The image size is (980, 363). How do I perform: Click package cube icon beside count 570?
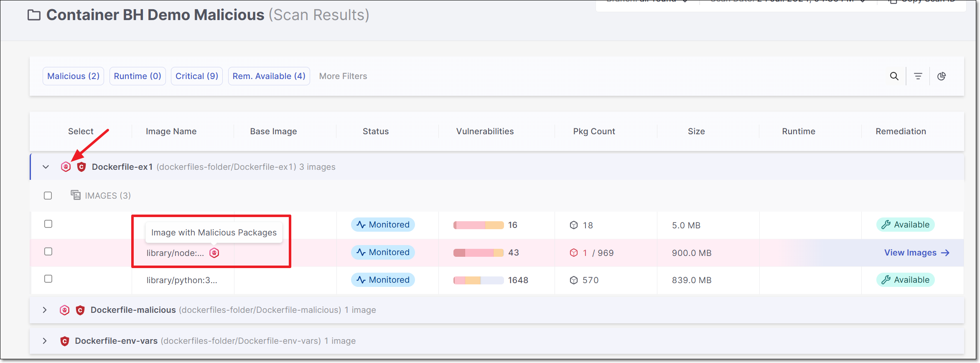[x=574, y=280]
